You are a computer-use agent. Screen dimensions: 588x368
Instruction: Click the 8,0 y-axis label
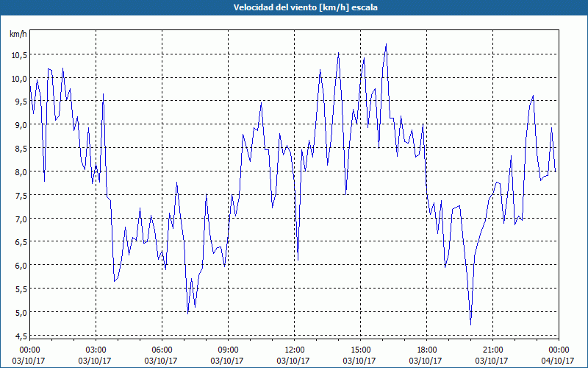click(x=21, y=172)
